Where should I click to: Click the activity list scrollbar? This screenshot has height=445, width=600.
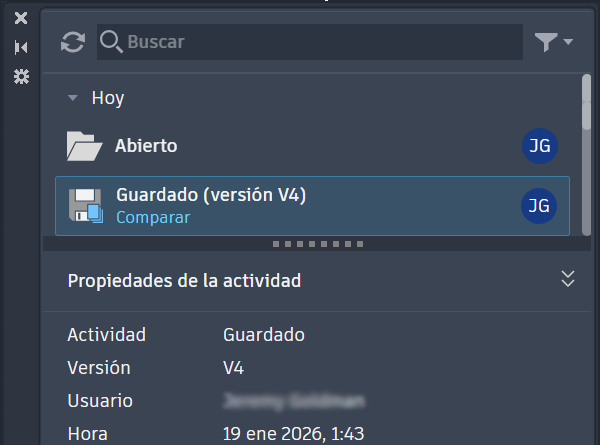pos(586,155)
